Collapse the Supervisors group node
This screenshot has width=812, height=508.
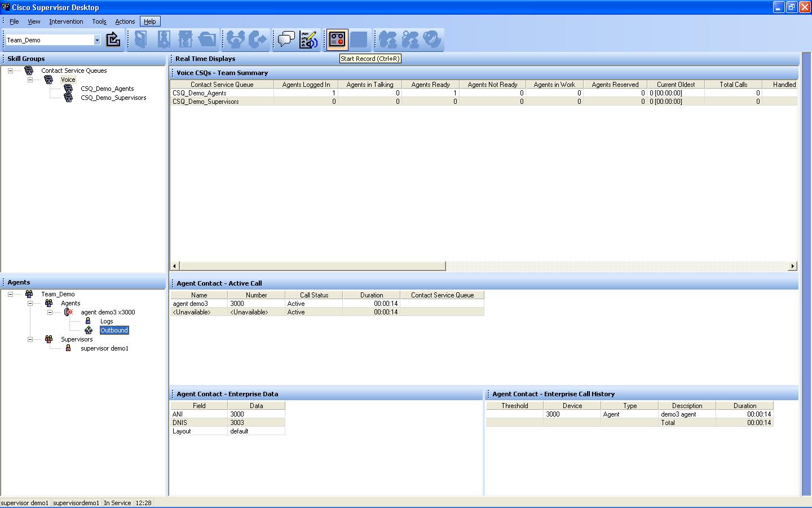30,339
